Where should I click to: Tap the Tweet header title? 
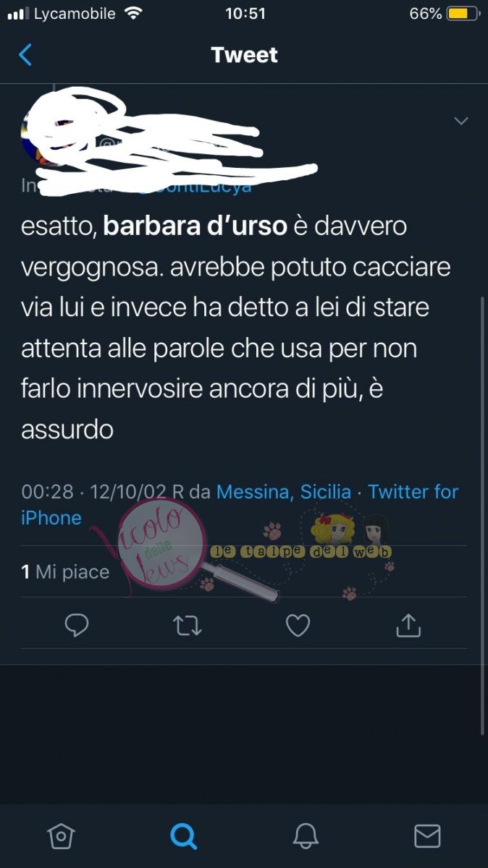coord(245,55)
